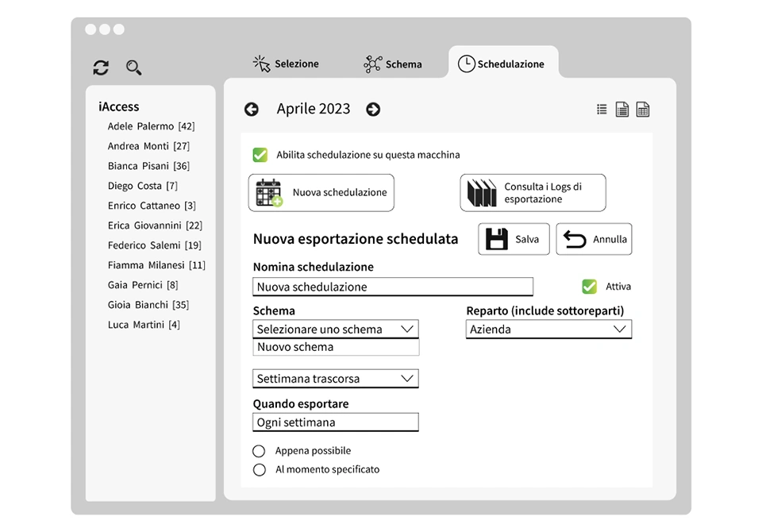Choose Nuovo schema from the dropdown list
Image resolution: width=762 pixels, height=532 pixels.
coord(335,347)
